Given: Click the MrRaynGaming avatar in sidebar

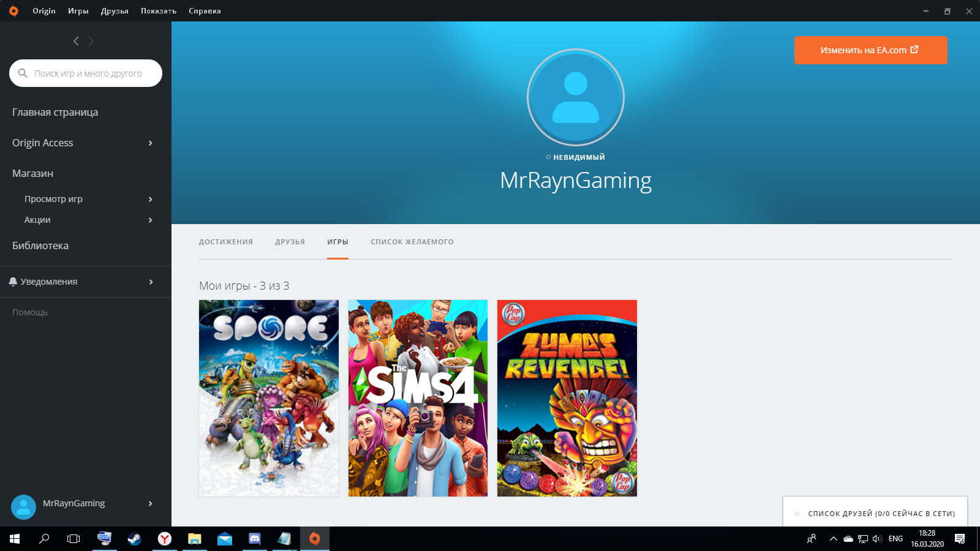Looking at the screenshot, I should point(23,507).
